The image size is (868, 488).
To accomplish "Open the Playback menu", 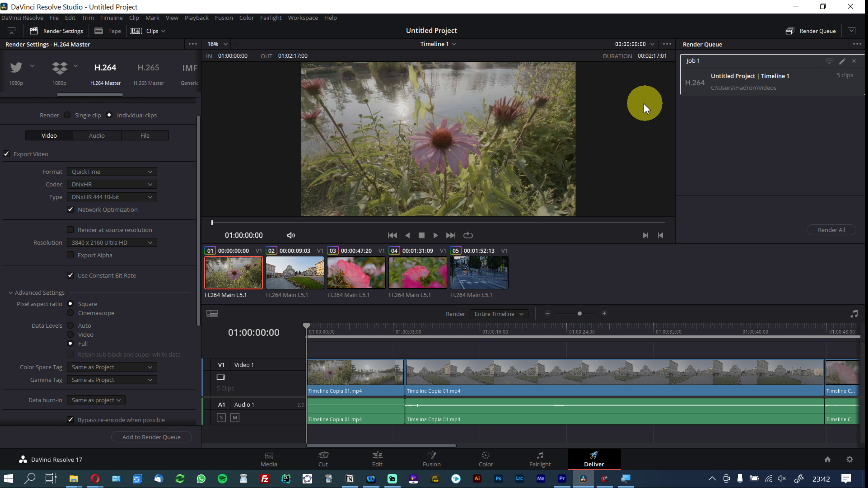I will [196, 18].
